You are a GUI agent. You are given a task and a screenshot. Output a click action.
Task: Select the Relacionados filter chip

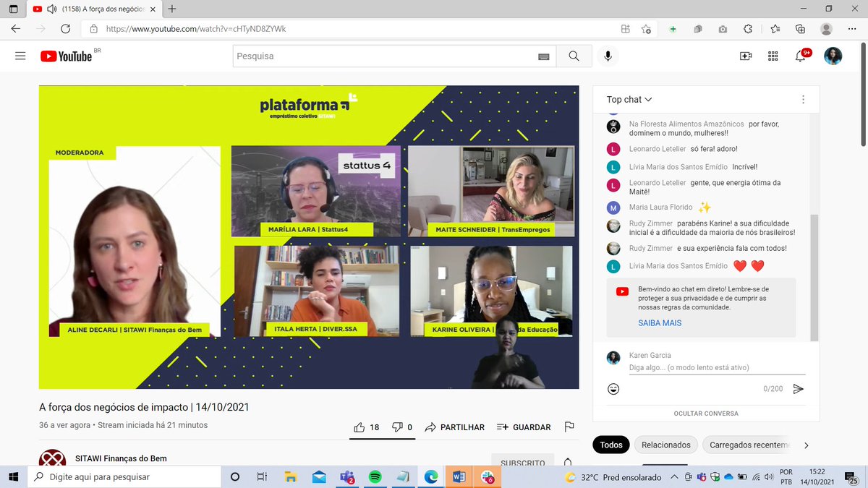665,445
